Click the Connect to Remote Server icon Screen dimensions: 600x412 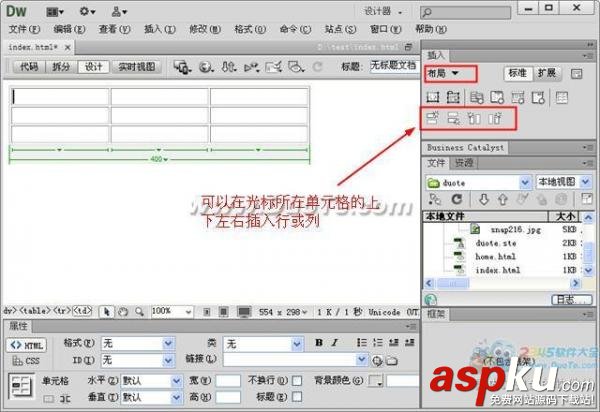point(435,199)
